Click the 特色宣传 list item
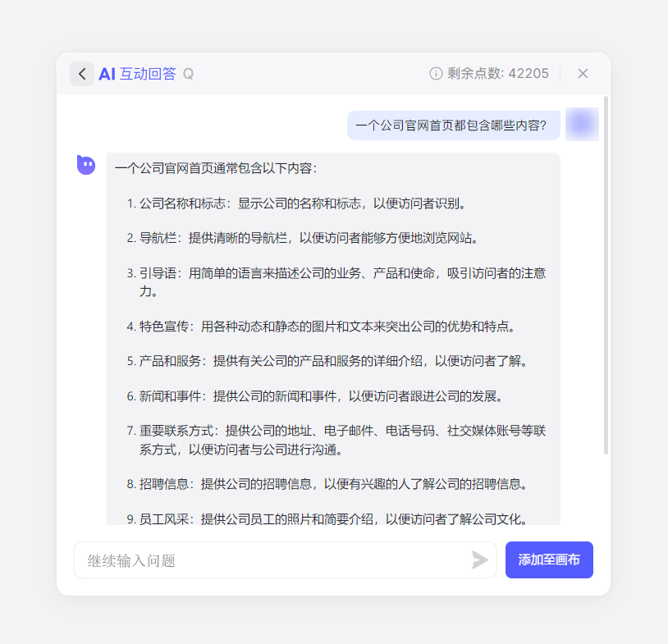The width and height of the screenshot is (668, 644). point(327,327)
